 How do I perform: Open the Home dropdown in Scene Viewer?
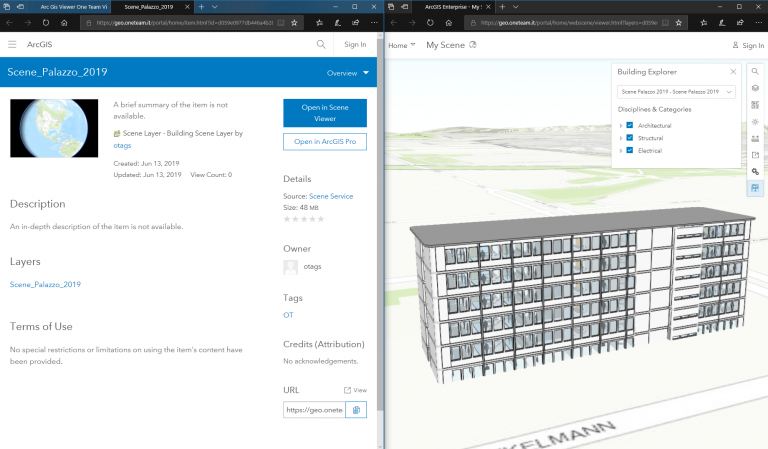pos(402,45)
